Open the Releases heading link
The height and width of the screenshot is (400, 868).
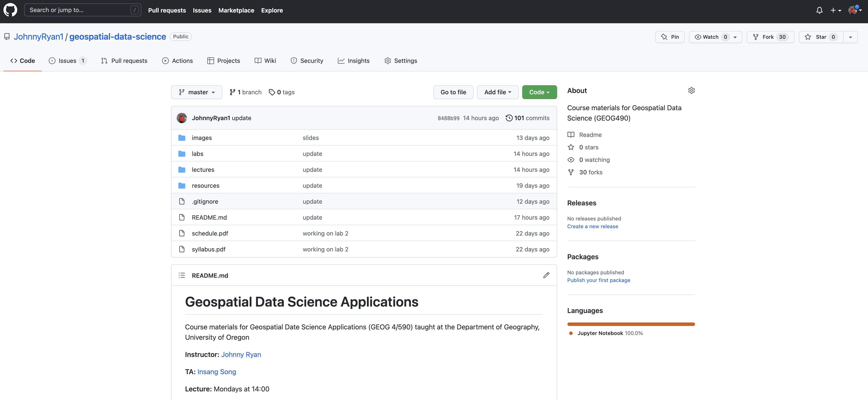582,203
